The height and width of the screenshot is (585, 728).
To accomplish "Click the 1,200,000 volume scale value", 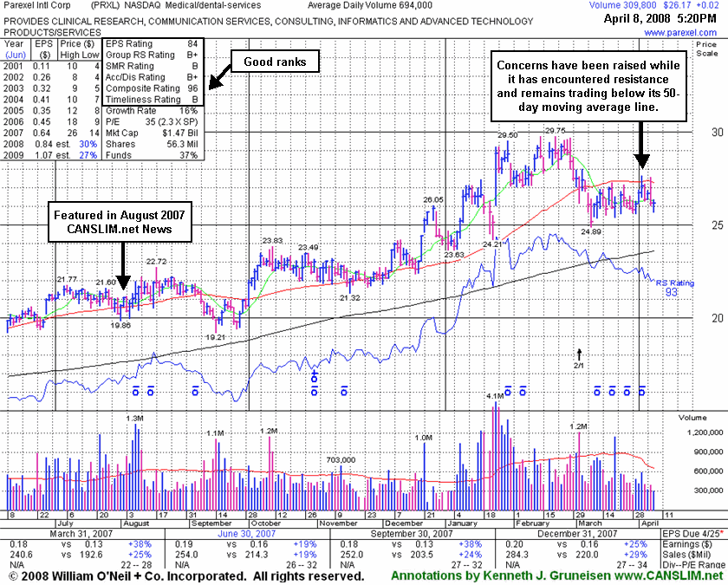I will (706, 432).
